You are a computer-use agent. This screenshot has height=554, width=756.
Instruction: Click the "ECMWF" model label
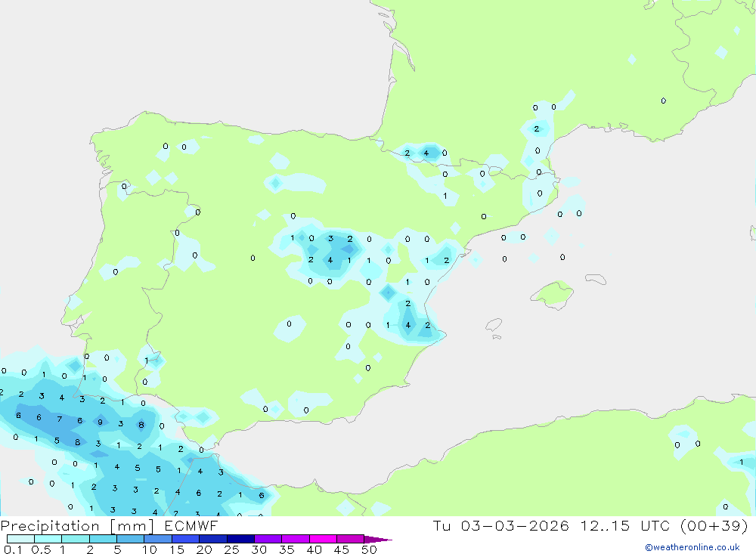click(x=191, y=525)
